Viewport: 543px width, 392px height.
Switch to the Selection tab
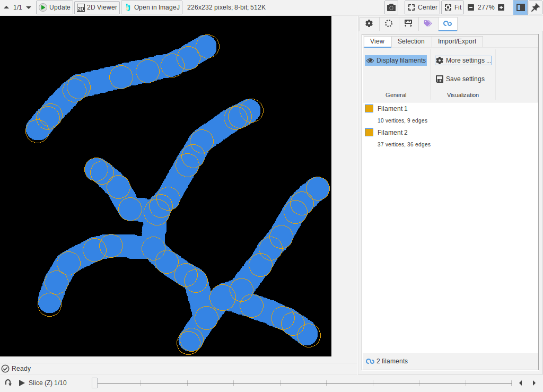click(x=411, y=41)
